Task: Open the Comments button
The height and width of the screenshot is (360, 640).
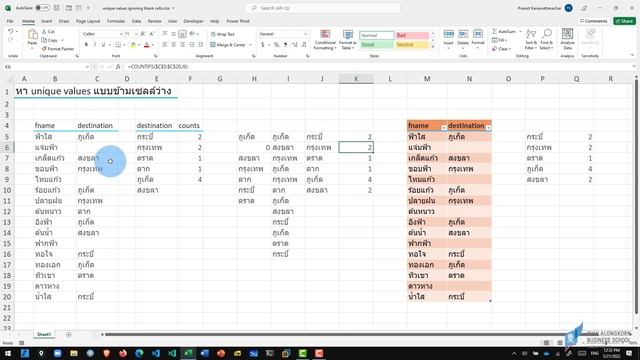Action: (593, 21)
